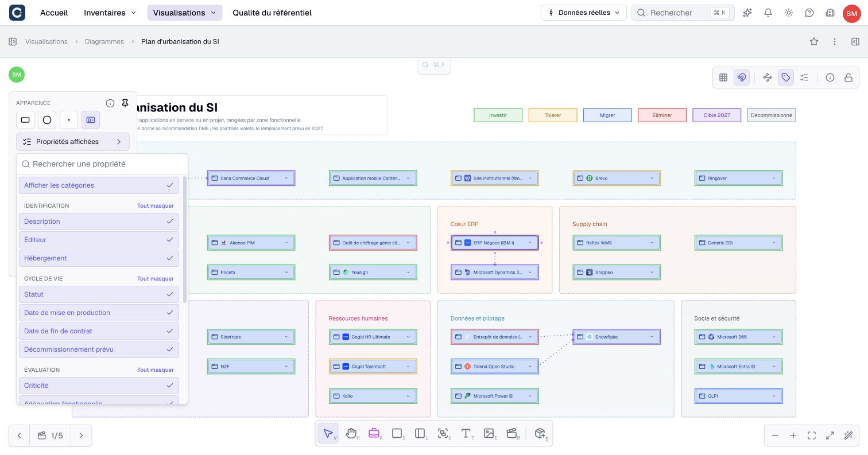The height and width of the screenshot is (455, 868).
Task: Pick the text tool in bottom toolbar
Action: (x=466, y=434)
